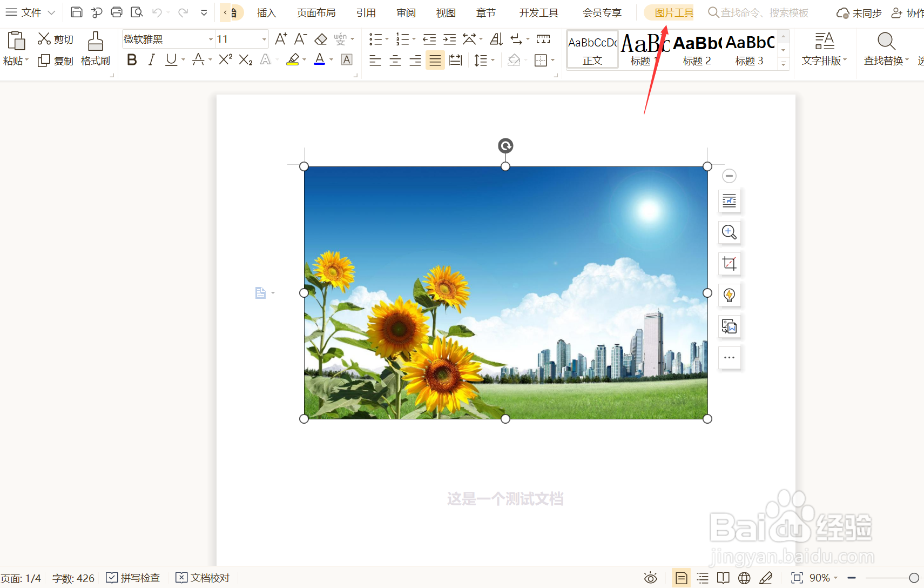Expand borders dropdown arrow
This screenshot has height=588, width=924.
tap(552, 61)
